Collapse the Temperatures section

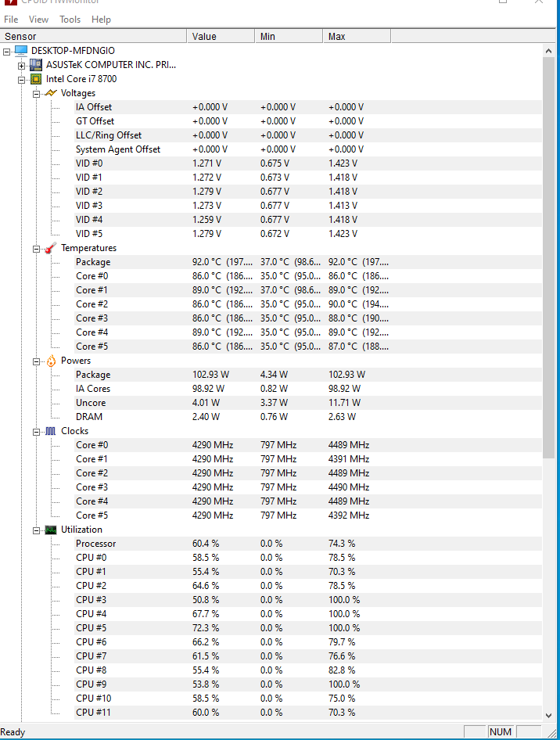tap(36, 249)
